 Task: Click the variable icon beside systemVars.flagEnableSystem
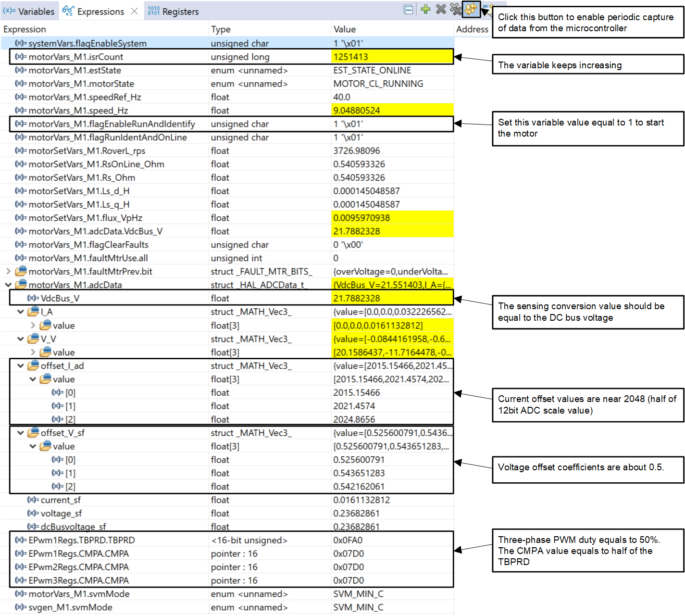[x=21, y=43]
